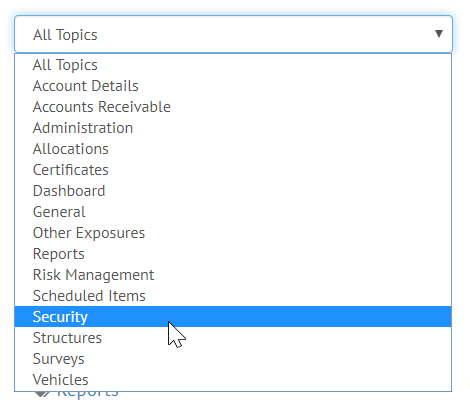The height and width of the screenshot is (406, 470).
Task: Choose the Dashboard option
Action: [233, 191]
